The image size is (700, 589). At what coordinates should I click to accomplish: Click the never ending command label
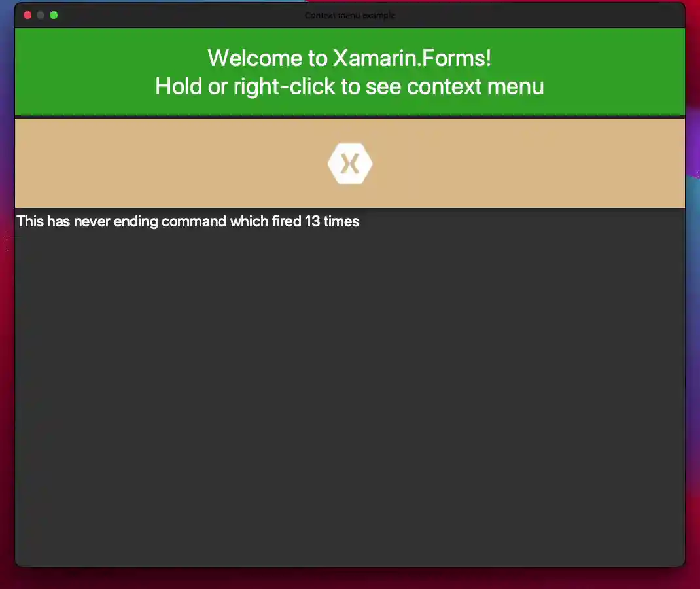point(188,221)
